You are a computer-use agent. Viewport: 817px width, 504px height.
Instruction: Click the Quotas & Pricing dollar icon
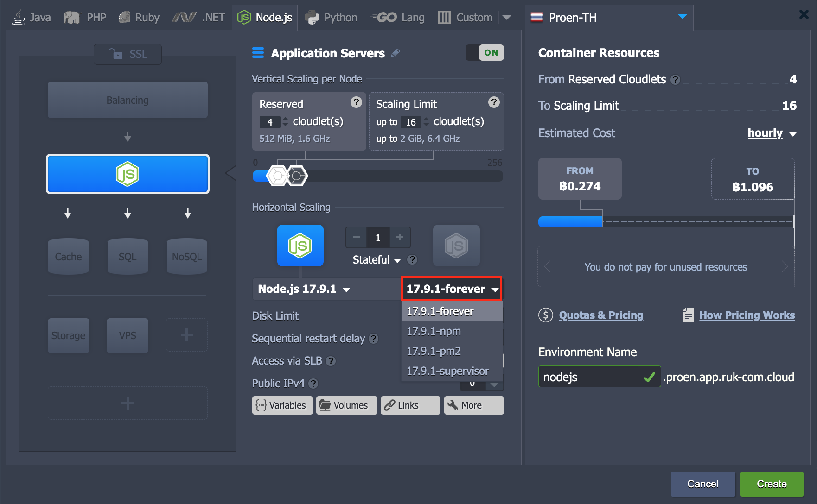pos(546,315)
